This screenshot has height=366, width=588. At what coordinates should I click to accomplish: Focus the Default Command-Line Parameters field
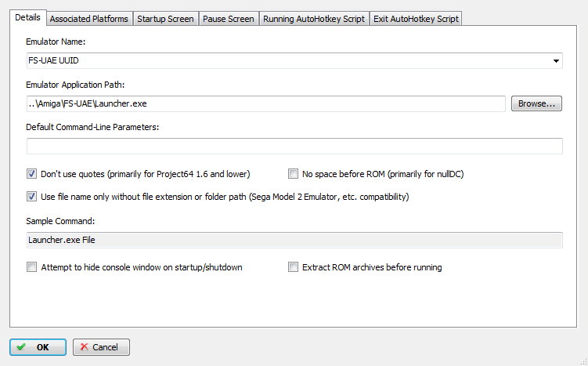pos(294,146)
